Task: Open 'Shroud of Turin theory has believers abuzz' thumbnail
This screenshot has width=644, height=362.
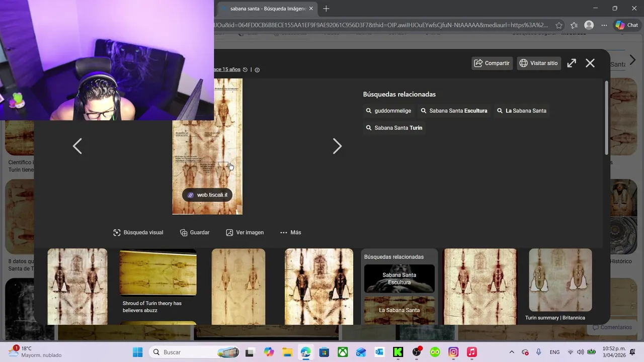Action: click(158, 273)
